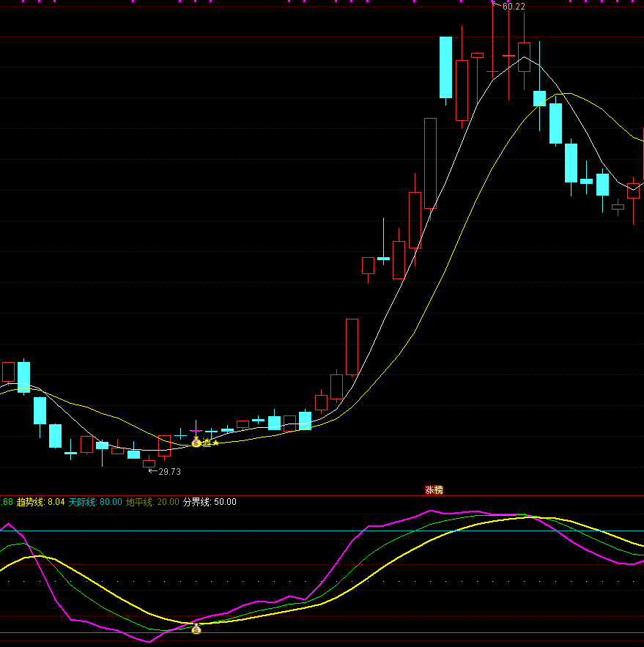
Task: Click the 60.22 high price label
Action: coord(514,7)
